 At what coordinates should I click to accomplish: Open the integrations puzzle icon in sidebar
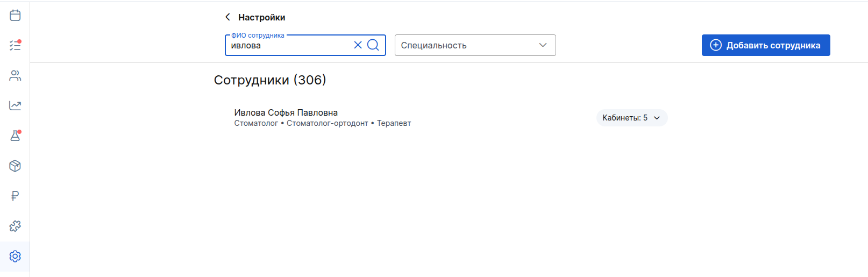click(15, 226)
